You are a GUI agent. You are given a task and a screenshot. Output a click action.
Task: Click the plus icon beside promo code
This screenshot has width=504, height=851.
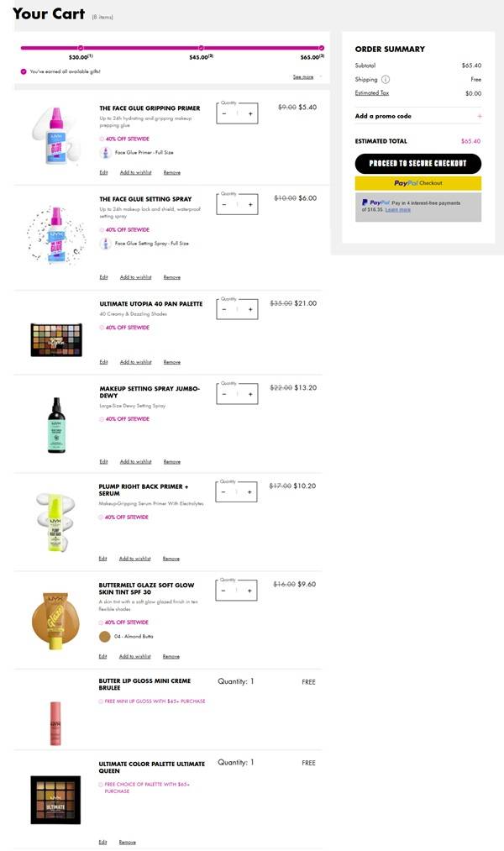480,116
